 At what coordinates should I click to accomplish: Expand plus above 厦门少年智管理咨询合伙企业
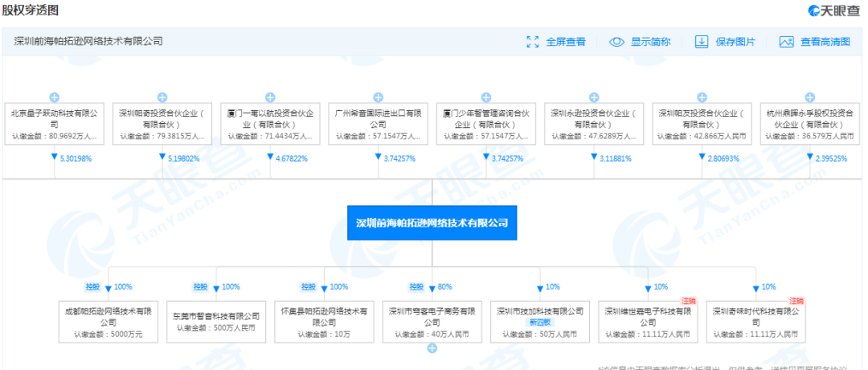click(x=486, y=97)
